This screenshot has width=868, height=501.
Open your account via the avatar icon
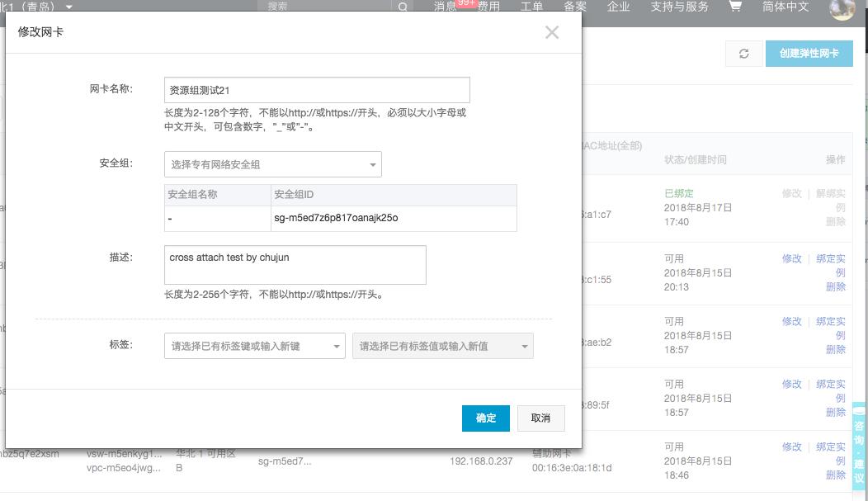pyautogui.click(x=841, y=10)
